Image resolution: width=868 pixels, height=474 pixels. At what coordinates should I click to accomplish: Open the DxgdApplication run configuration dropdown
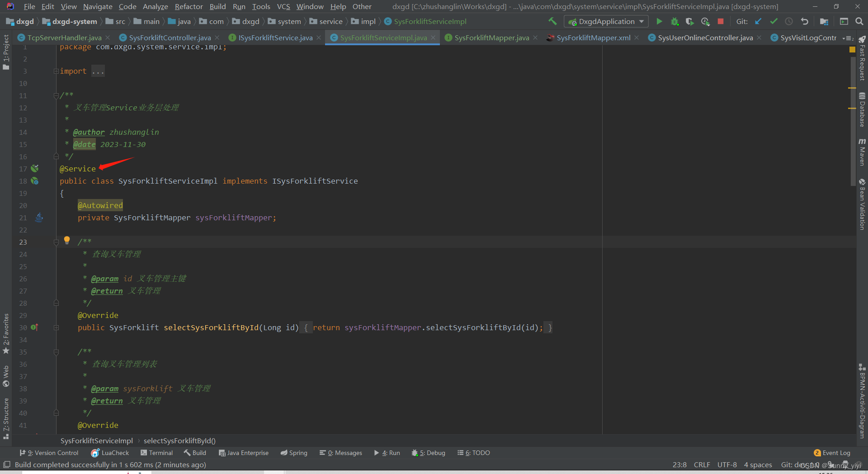pyautogui.click(x=606, y=21)
